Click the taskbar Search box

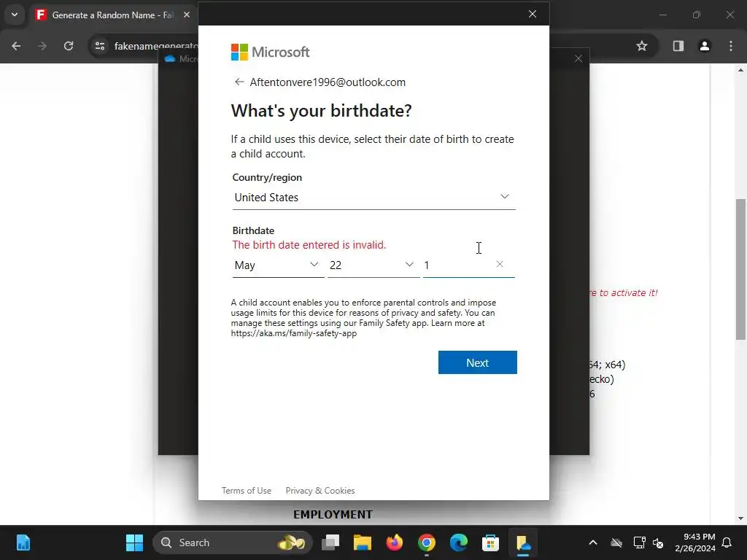[233, 542]
